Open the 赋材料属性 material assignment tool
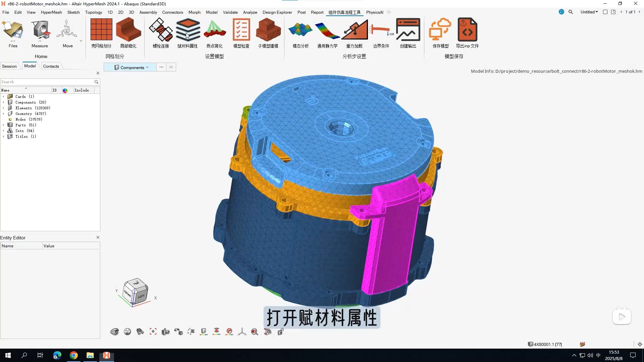 [x=187, y=33]
